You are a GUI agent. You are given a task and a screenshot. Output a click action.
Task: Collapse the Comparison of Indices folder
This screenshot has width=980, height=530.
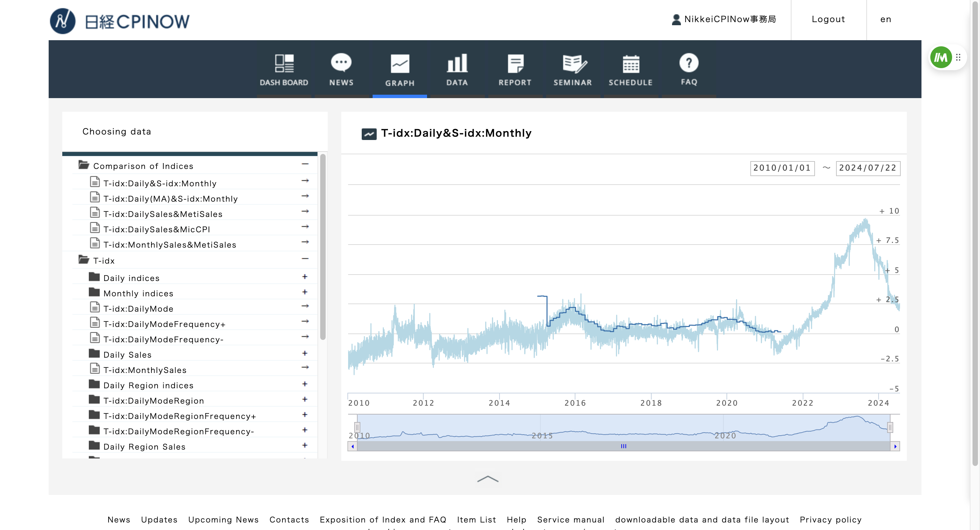[x=305, y=164]
